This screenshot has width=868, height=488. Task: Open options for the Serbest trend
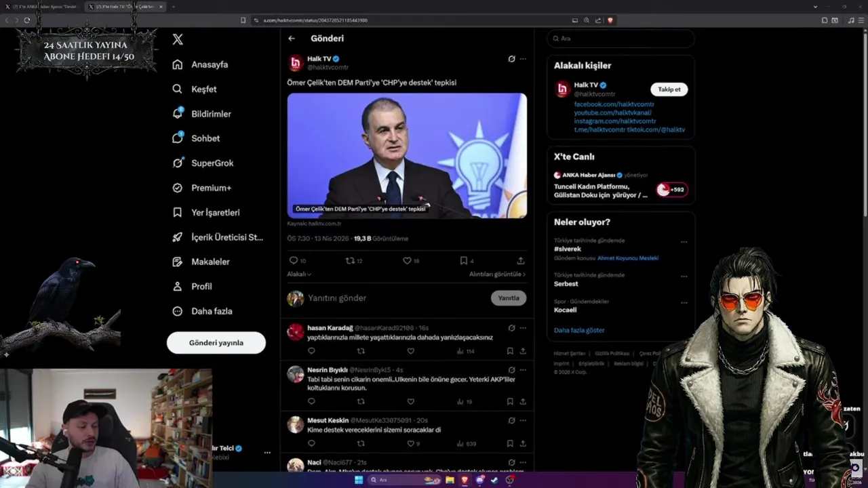684,277
